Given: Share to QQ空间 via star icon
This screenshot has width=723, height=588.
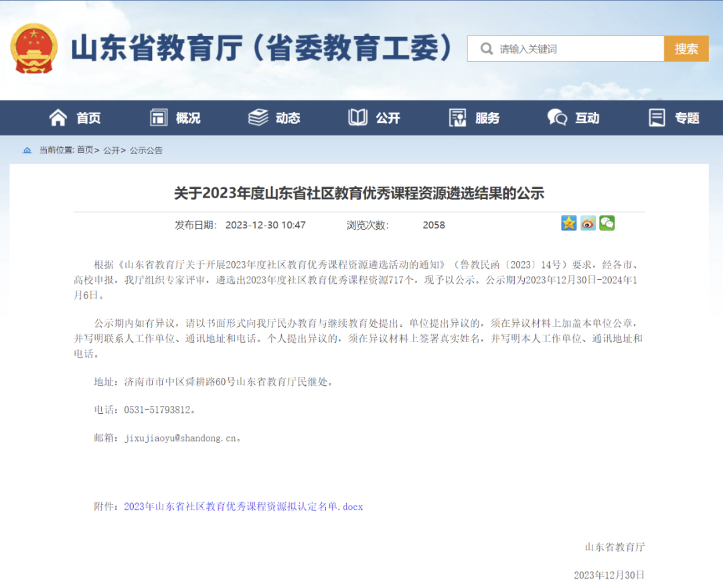Looking at the screenshot, I should tap(568, 223).
